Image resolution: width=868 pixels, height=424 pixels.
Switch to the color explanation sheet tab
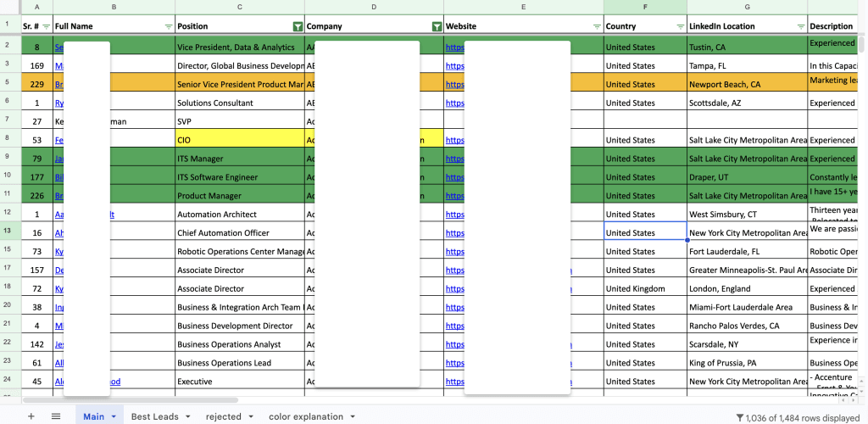point(306,417)
